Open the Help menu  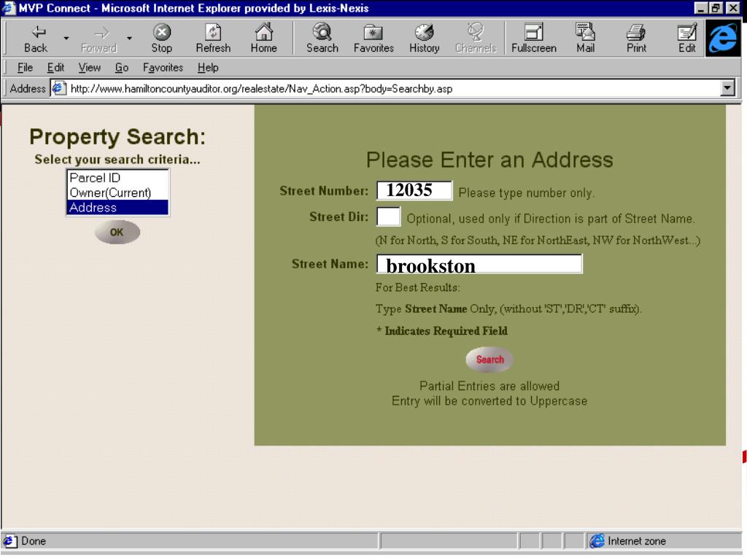click(x=208, y=68)
